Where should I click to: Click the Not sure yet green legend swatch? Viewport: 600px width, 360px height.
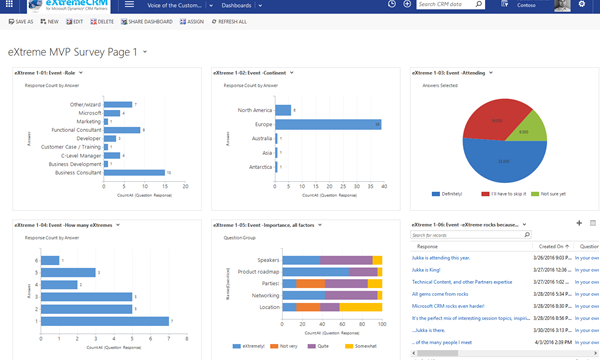[x=535, y=194]
